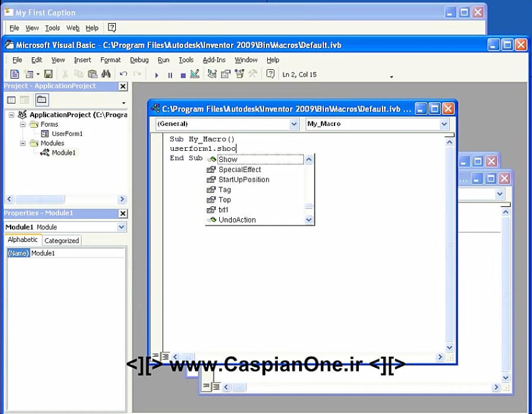
Task: Select SpecialEffect from the IntelliSense list
Action: click(x=239, y=169)
